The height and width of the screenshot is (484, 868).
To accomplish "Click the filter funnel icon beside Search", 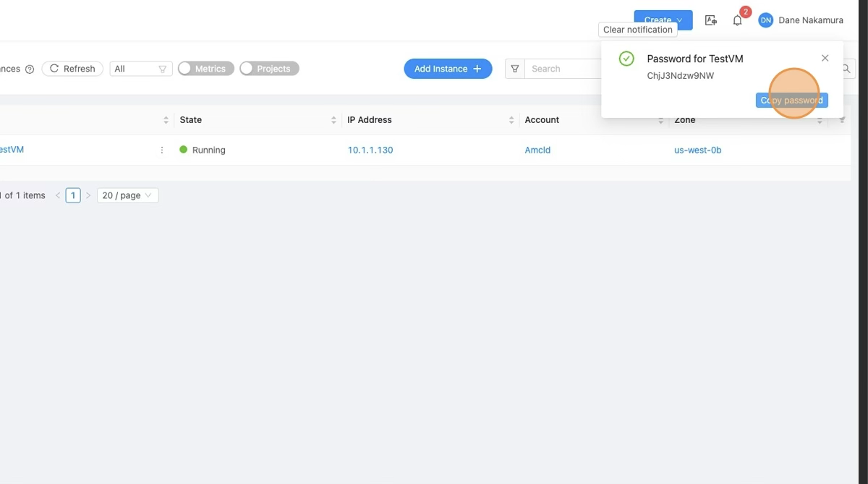I will coord(515,69).
